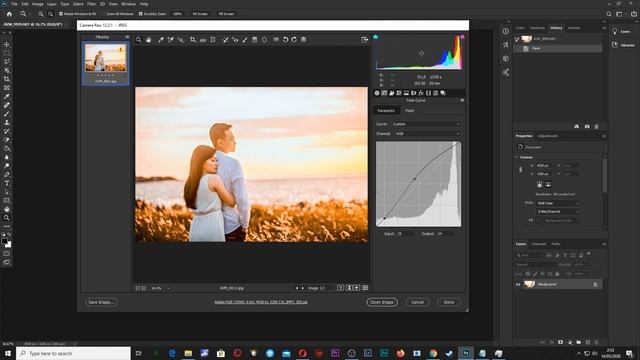Select the Radial Filter tool in Camera Raw
This screenshot has height=360, width=640.
click(x=264, y=40)
